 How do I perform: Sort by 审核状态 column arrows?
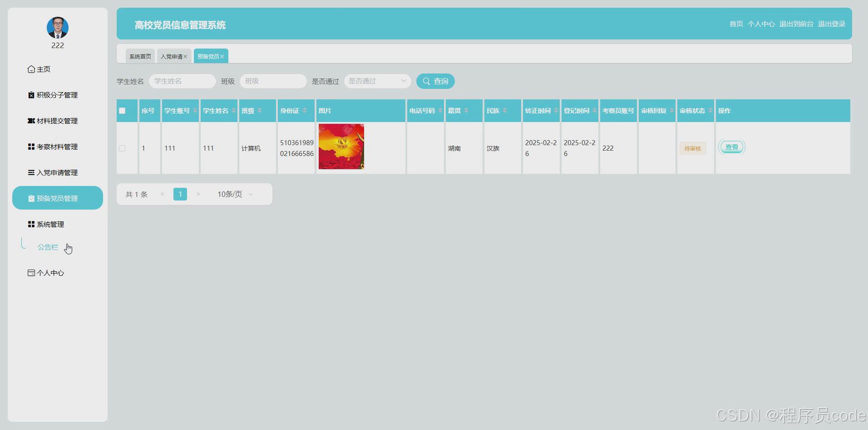point(710,111)
